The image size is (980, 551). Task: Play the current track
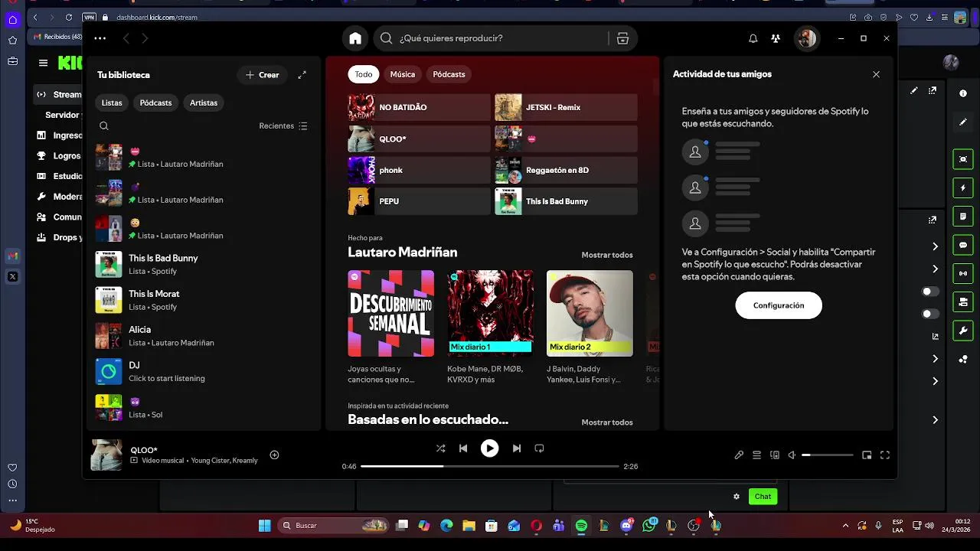coord(489,448)
